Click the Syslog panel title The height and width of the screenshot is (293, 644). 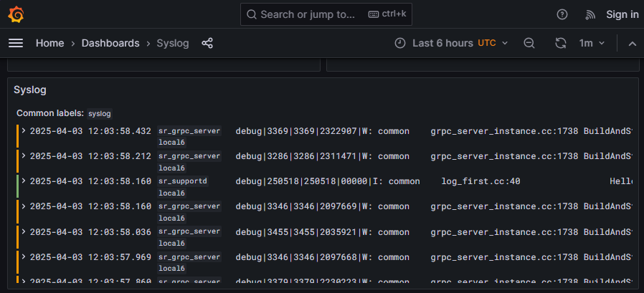click(x=30, y=90)
